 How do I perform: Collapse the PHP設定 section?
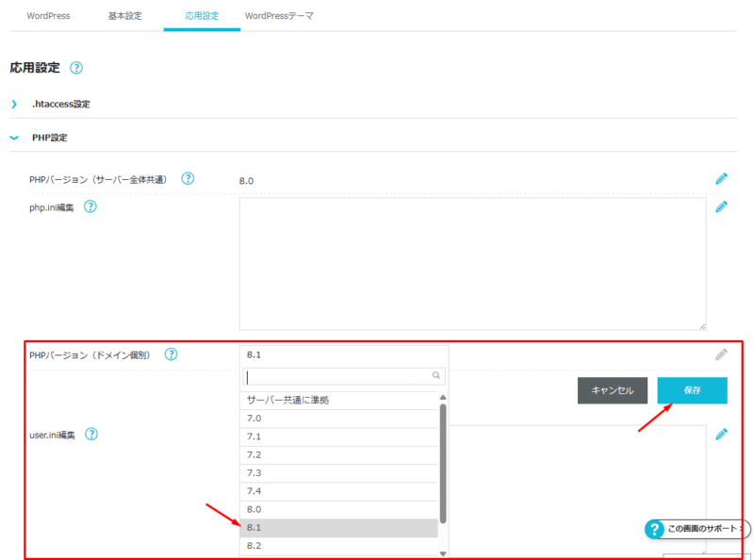tap(49, 138)
